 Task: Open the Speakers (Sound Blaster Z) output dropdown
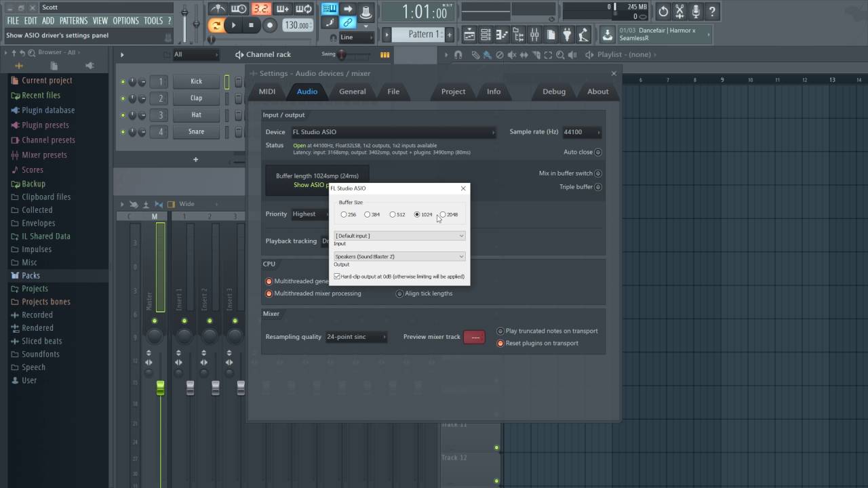[x=399, y=257]
